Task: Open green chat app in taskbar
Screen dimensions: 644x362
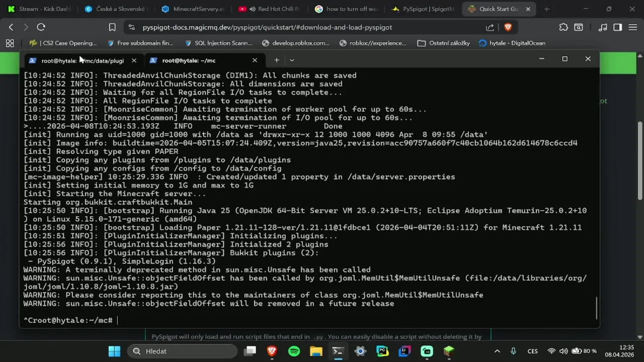Action: 427,351
